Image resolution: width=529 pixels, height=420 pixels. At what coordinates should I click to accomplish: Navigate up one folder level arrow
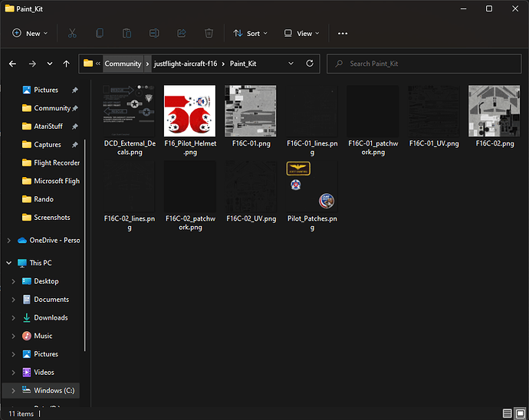67,64
